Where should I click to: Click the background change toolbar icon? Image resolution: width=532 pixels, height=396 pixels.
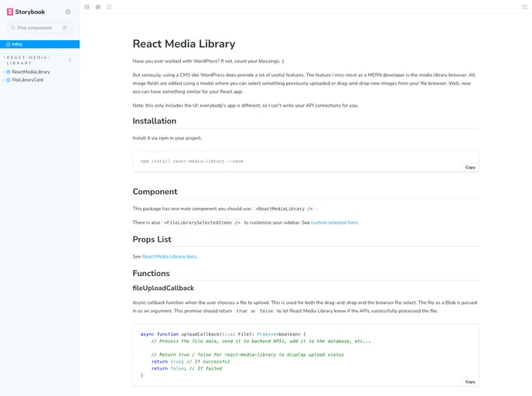[x=87, y=7]
